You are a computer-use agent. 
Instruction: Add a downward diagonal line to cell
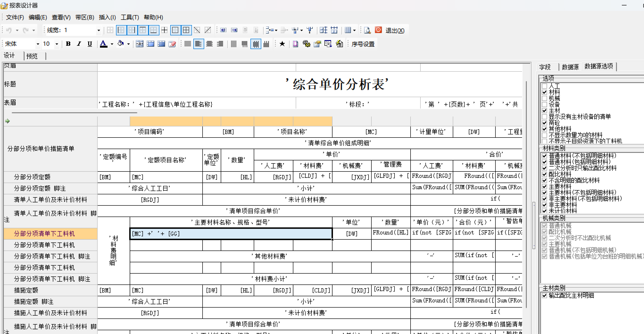click(197, 30)
